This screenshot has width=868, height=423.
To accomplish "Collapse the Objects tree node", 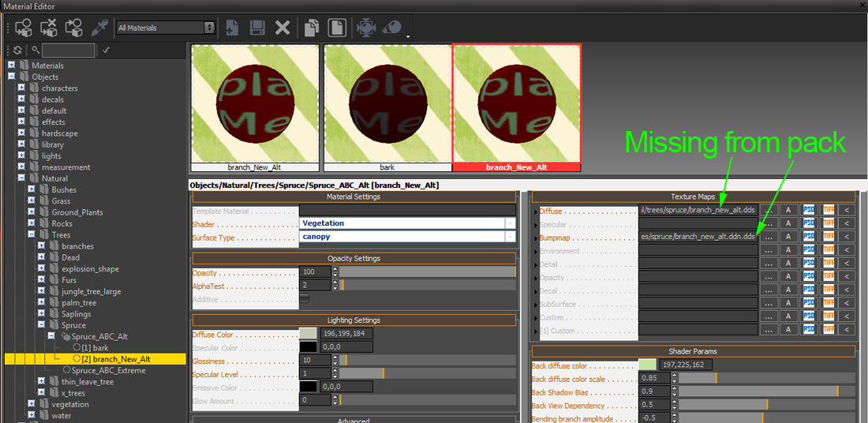I will pos(12,77).
